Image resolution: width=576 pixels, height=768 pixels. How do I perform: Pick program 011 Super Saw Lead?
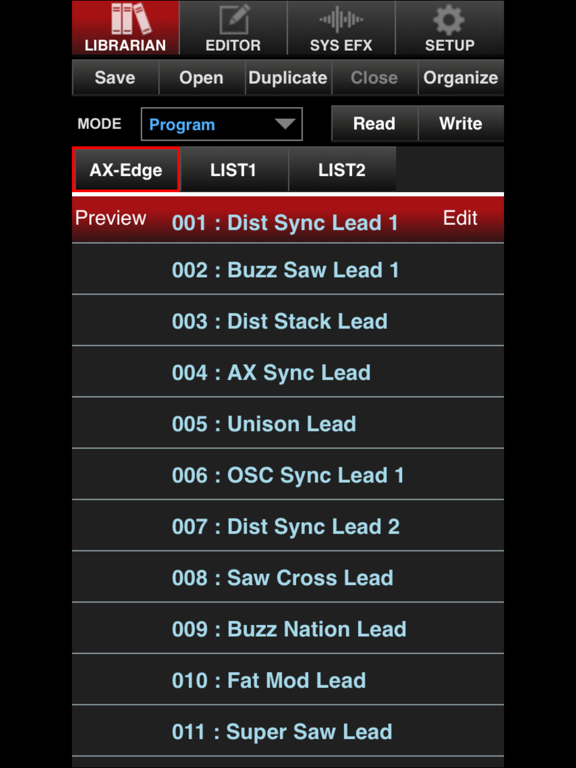pos(288,731)
